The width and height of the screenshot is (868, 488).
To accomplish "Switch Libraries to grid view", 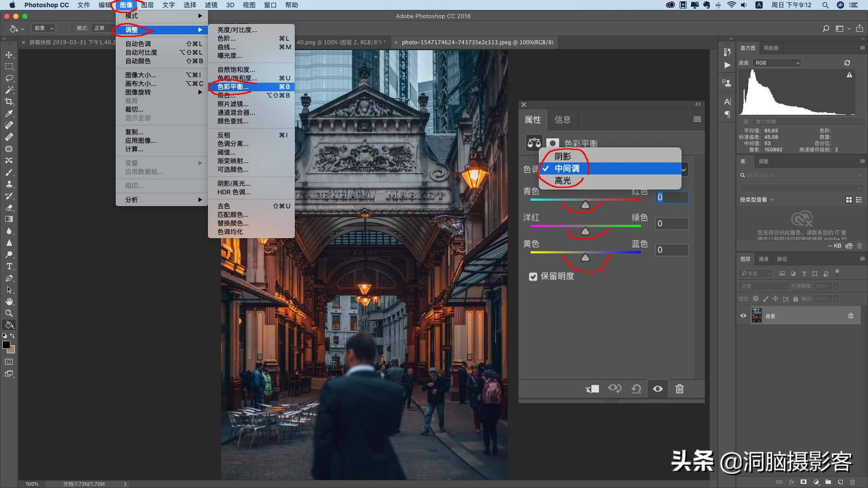I will pyautogui.click(x=849, y=200).
